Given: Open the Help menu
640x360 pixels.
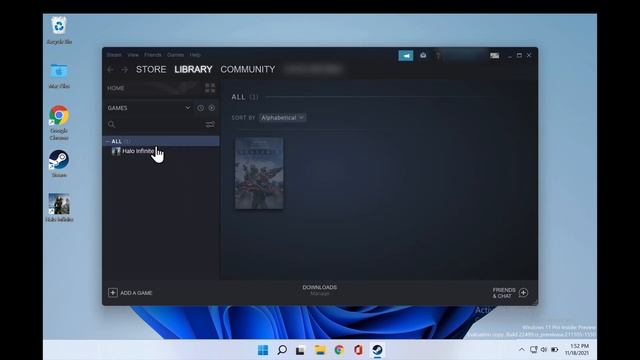Looking at the screenshot, I should [x=195, y=55].
